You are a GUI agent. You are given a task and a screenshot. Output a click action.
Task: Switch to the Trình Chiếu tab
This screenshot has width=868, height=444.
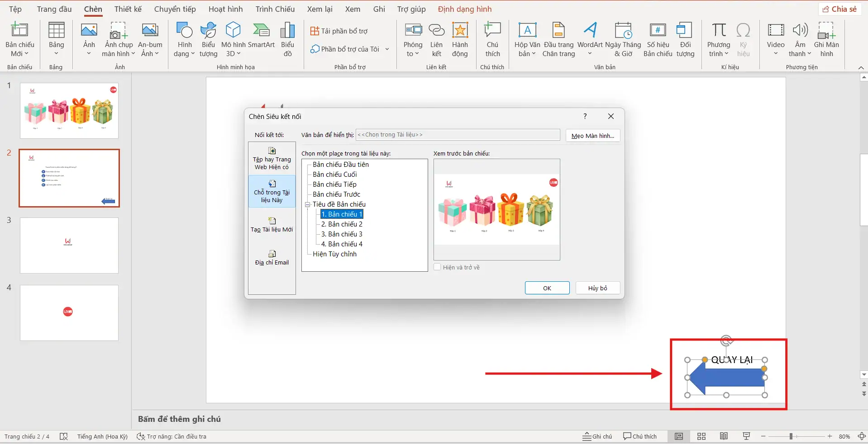coord(275,9)
